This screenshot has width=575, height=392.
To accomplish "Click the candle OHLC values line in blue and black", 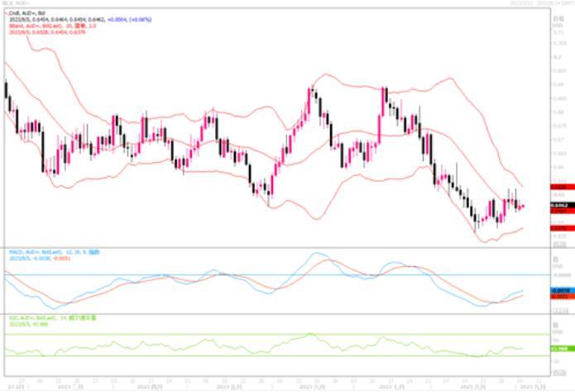I will click(80, 20).
